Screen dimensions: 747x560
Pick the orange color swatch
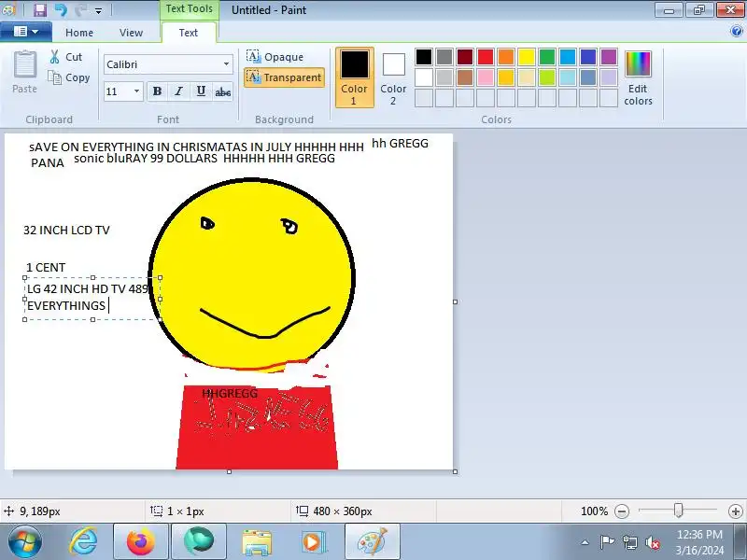[x=506, y=57]
